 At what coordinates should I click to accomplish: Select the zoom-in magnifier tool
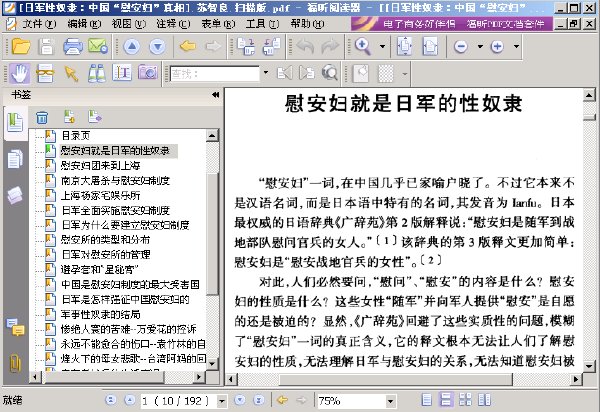pos(362,47)
